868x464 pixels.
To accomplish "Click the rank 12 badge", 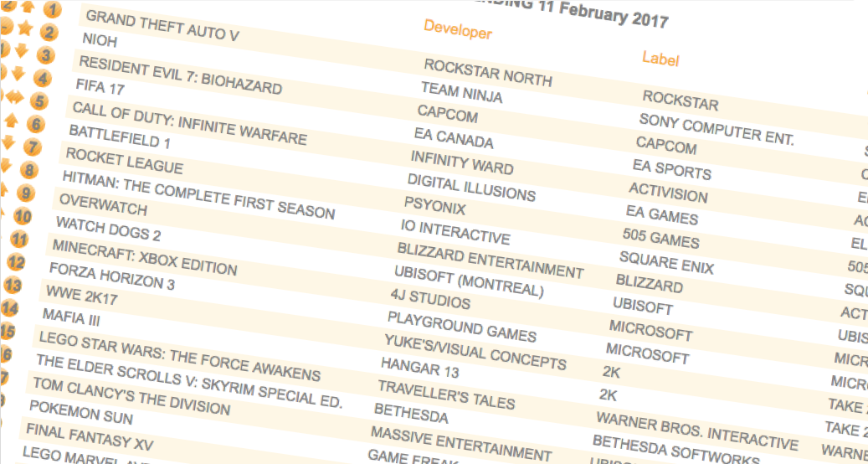I will point(16,262).
